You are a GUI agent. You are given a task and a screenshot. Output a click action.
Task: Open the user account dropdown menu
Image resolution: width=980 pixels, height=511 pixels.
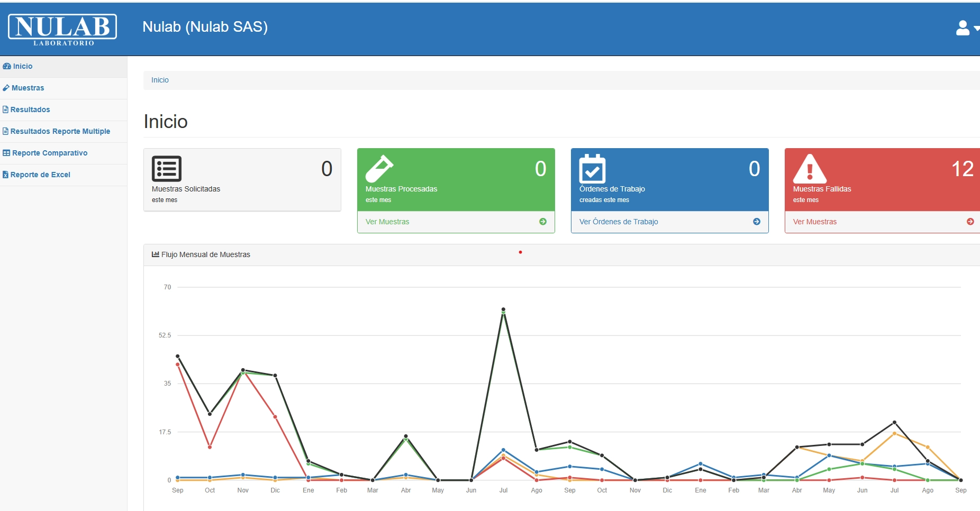coord(966,28)
